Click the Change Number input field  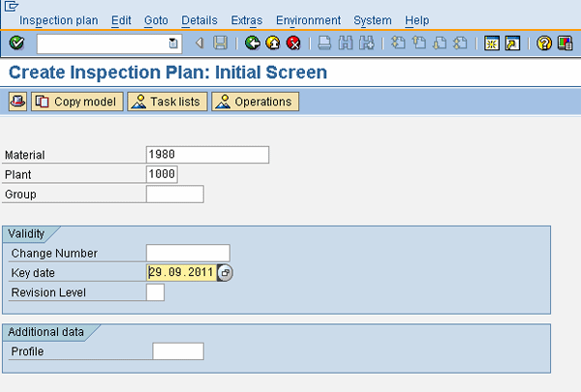(188, 254)
